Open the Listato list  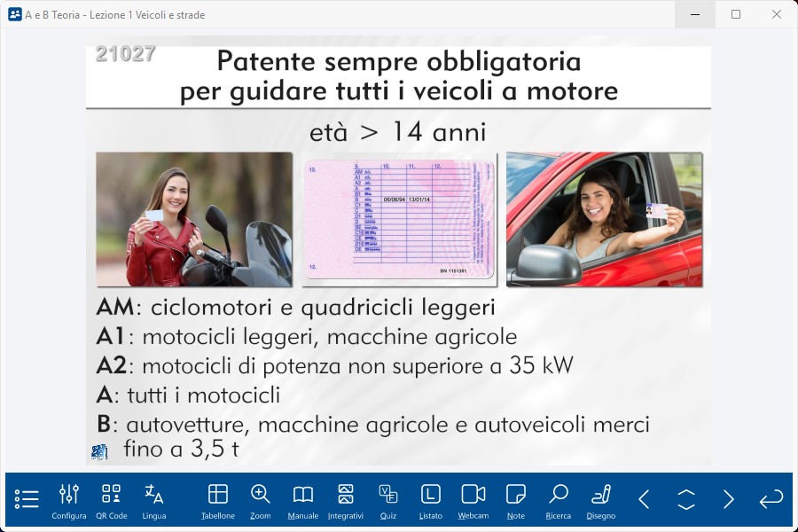431,500
